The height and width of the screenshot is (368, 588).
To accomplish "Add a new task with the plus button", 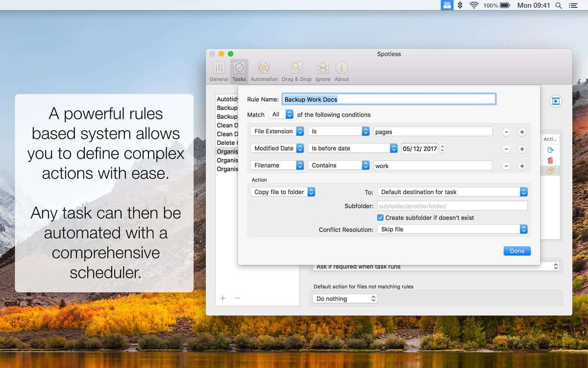I will coord(222,298).
